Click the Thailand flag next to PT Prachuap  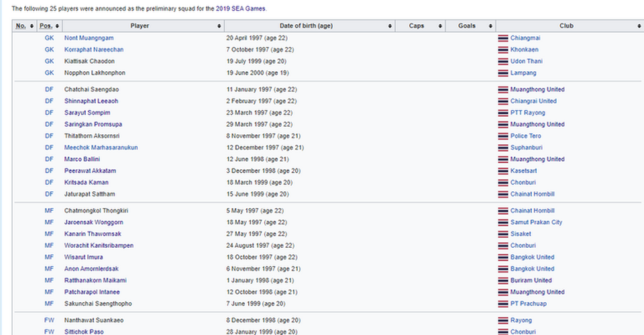pyautogui.click(x=503, y=303)
